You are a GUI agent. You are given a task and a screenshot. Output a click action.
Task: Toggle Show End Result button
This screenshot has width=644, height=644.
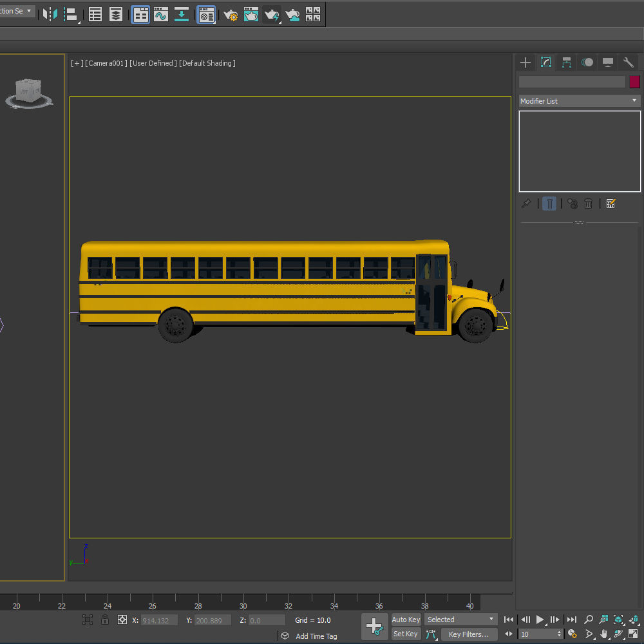click(549, 204)
